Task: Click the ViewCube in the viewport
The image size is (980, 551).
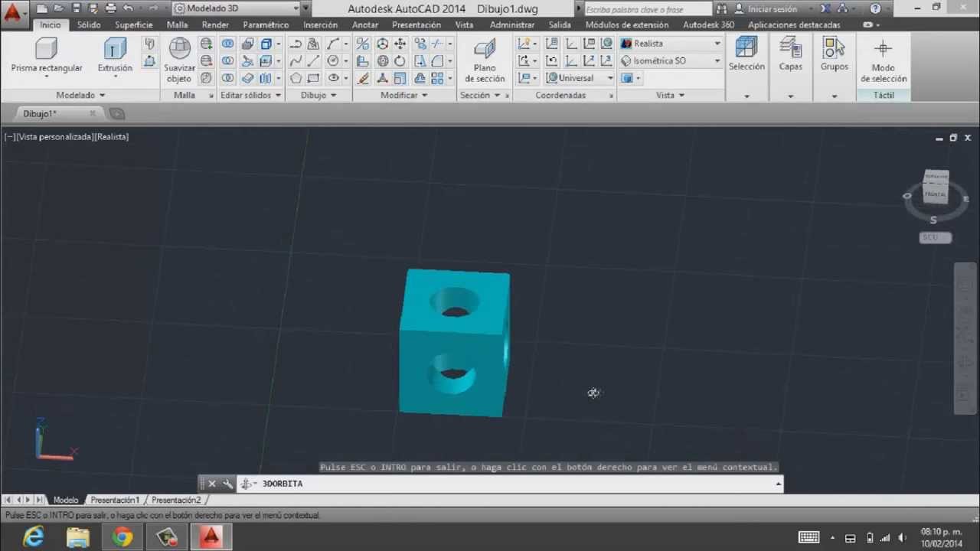Action: (935, 187)
